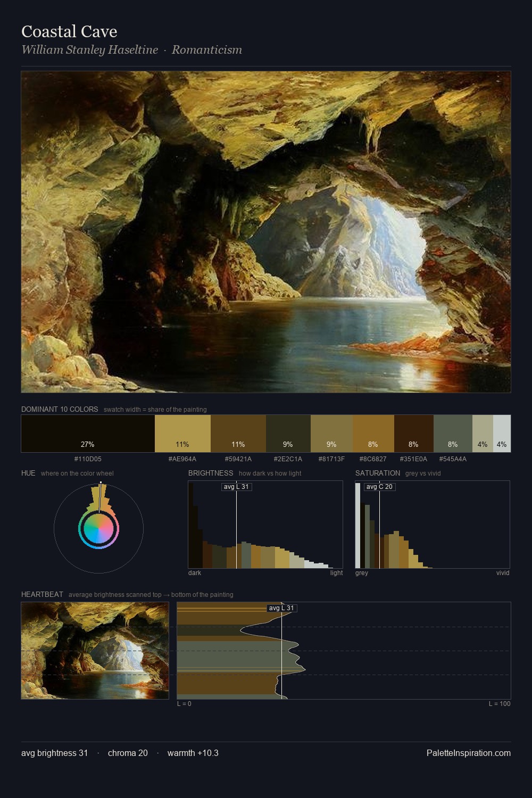Viewport: 532px width, 798px height.
Task: Click the brightness histogram chart
Action: point(265,525)
